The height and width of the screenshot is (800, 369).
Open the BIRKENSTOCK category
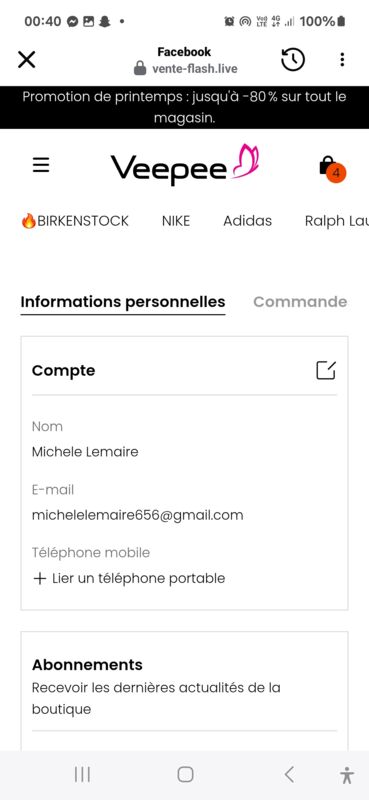(x=75, y=221)
